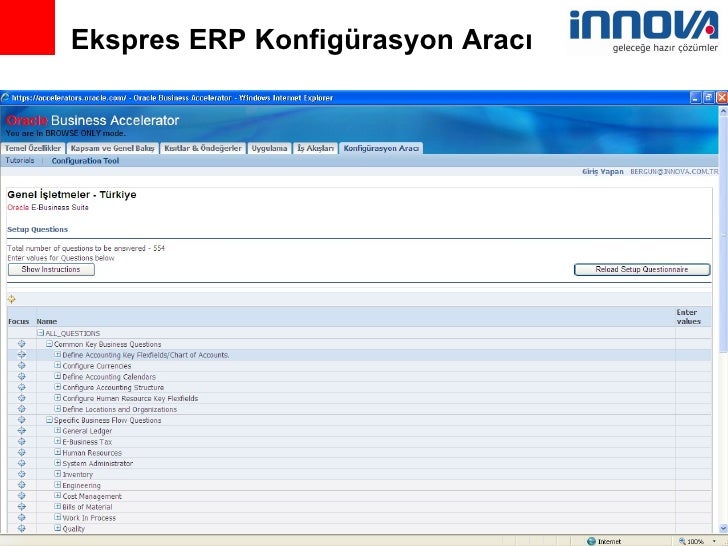The image size is (728, 546).
Task: Switch to the Uygulama tab
Action: 269,148
